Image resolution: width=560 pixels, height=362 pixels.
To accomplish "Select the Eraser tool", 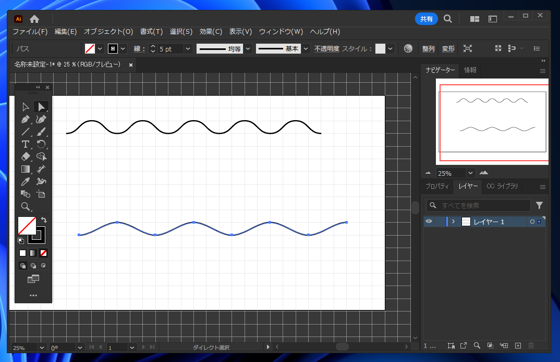I will coord(25,156).
